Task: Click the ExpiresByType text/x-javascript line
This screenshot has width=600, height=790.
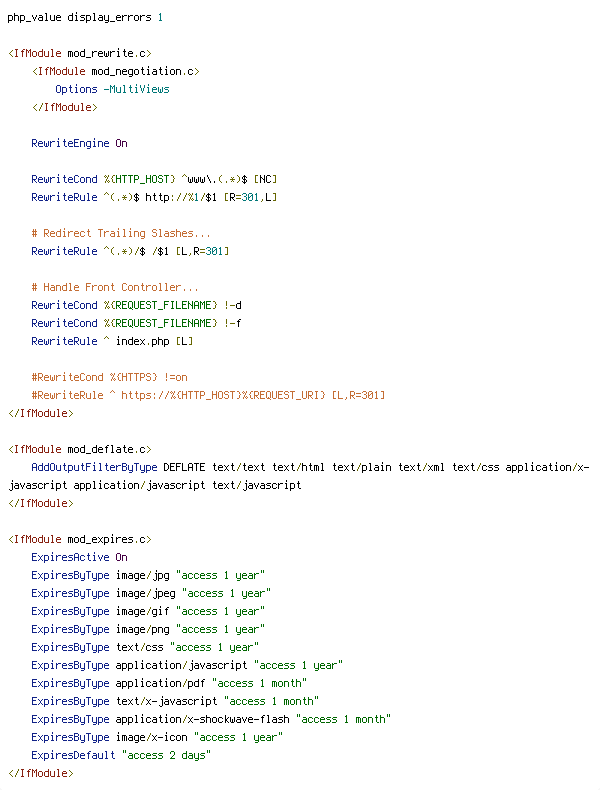Action: click(175, 701)
